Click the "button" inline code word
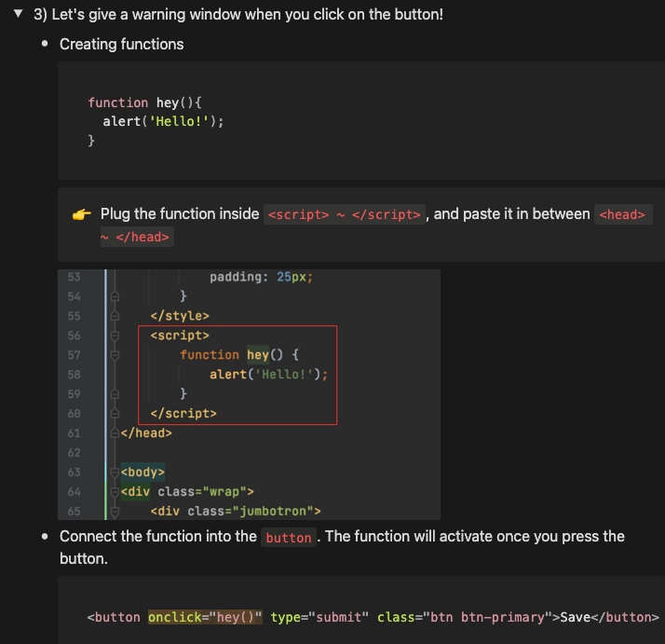This screenshot has width=665, height=644. (289, 538)
